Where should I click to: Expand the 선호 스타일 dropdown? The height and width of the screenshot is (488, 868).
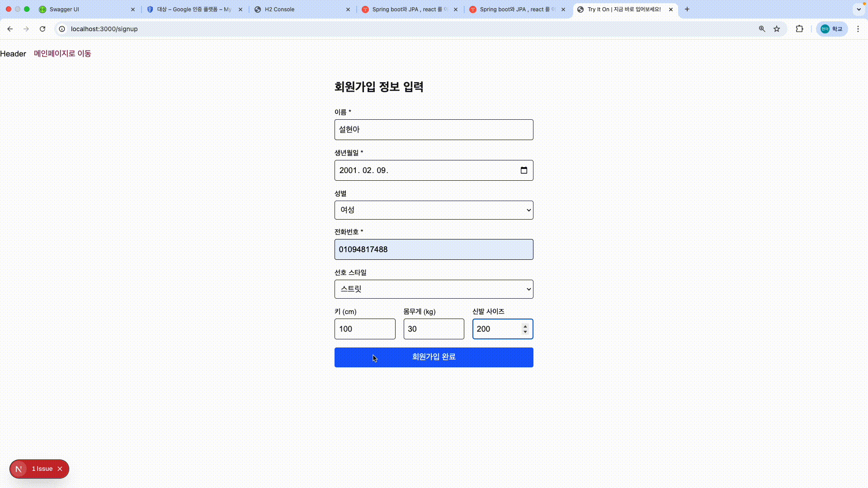[434, 289]
